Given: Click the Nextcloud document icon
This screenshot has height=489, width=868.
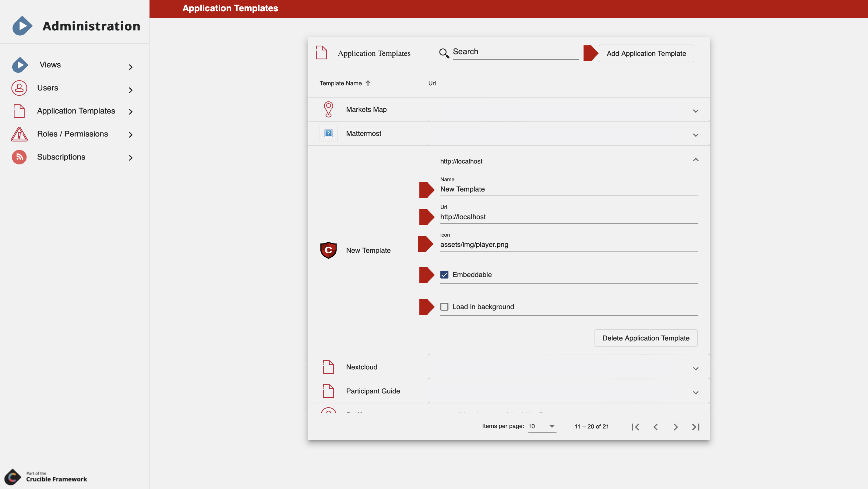Looking at the screenshot, I should 328,367.
